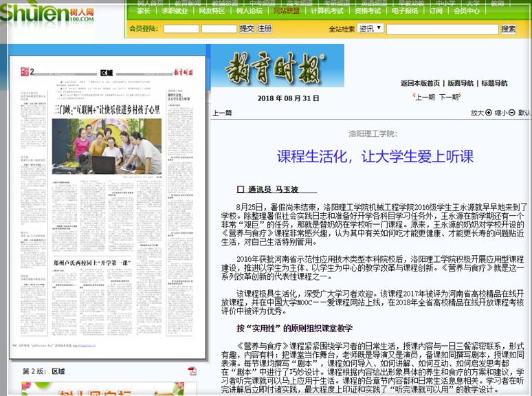Image resolution: width=532 pixels, height=396 pixels.
Task: Click the newspaper page 2 thumbnail image
Action: (107, 206)
